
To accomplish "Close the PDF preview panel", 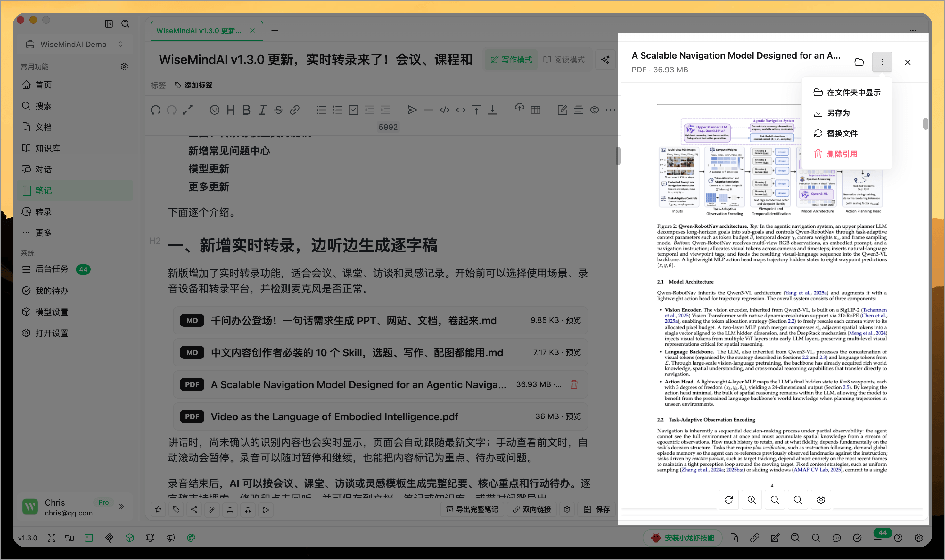I will coord(908,62).
